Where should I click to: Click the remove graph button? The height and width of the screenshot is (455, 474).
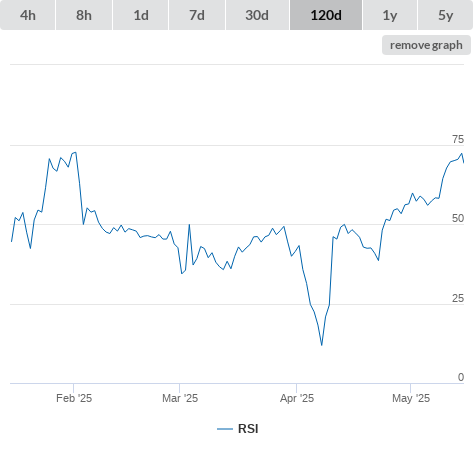pos(426,45)
